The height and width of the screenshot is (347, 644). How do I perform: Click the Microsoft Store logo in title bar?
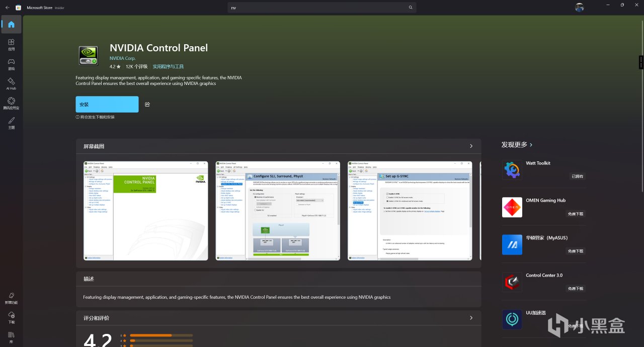(x=18, y=8)
